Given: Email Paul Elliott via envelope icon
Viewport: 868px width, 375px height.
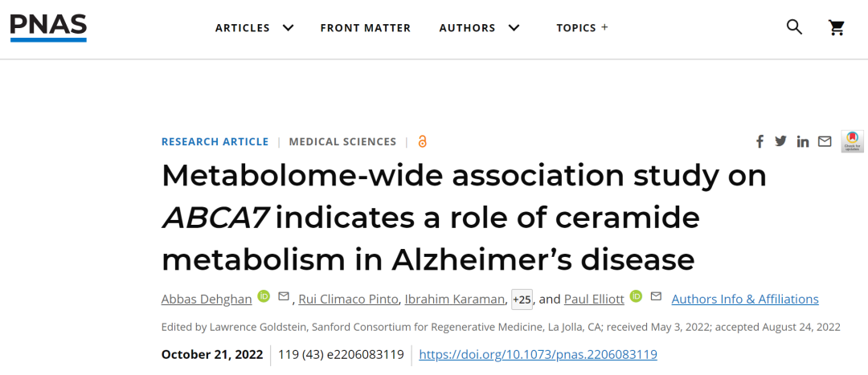Looking at the screenshot, I should coord(656,296).
